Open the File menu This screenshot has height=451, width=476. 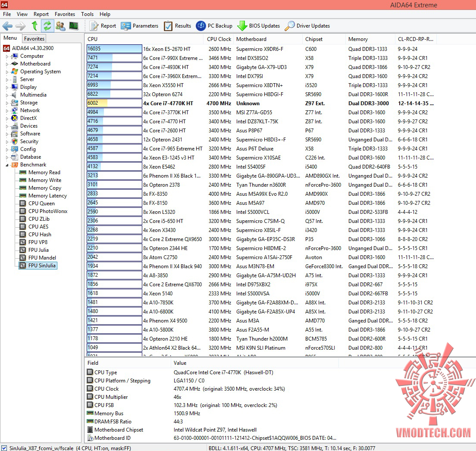[7, 14]
